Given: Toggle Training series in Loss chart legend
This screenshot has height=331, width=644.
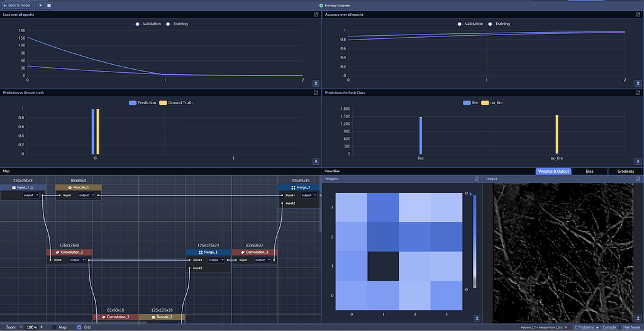Looking at the screenshot, I should pyautogui.click(x=176, y=24).
